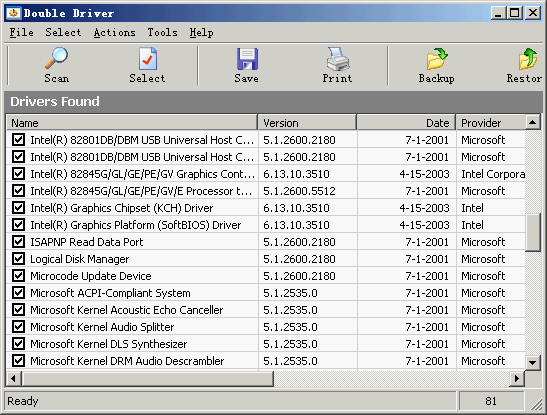547x415 pixels.
Task: Uncheck the Logical Disk Manager checkbox
Action: pyautogui.click(x=18, y=259)
